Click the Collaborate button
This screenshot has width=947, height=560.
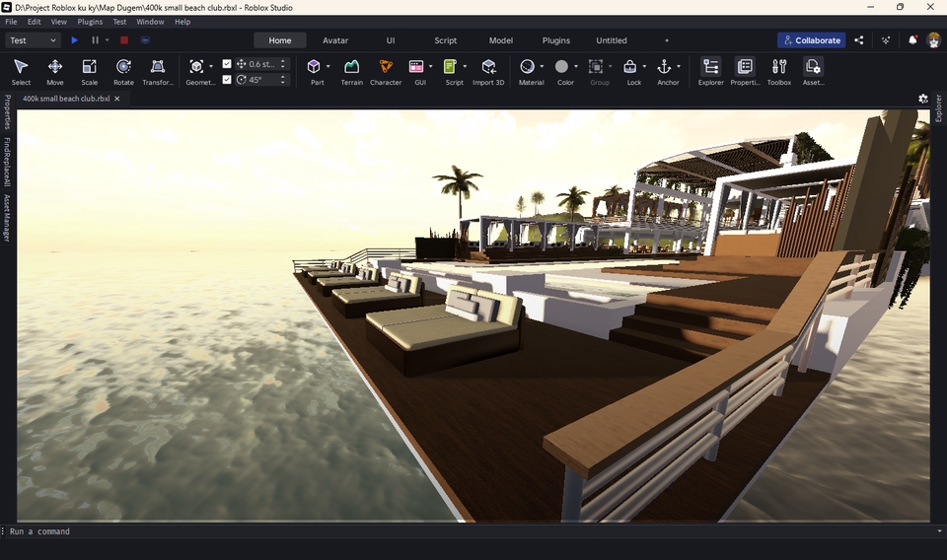point(811,40)
